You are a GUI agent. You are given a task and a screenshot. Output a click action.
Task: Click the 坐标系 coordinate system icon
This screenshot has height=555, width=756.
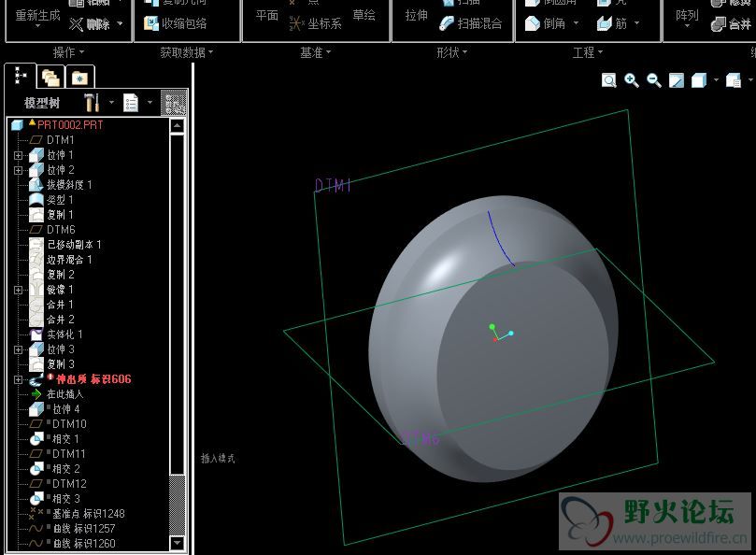coord(296,23)
